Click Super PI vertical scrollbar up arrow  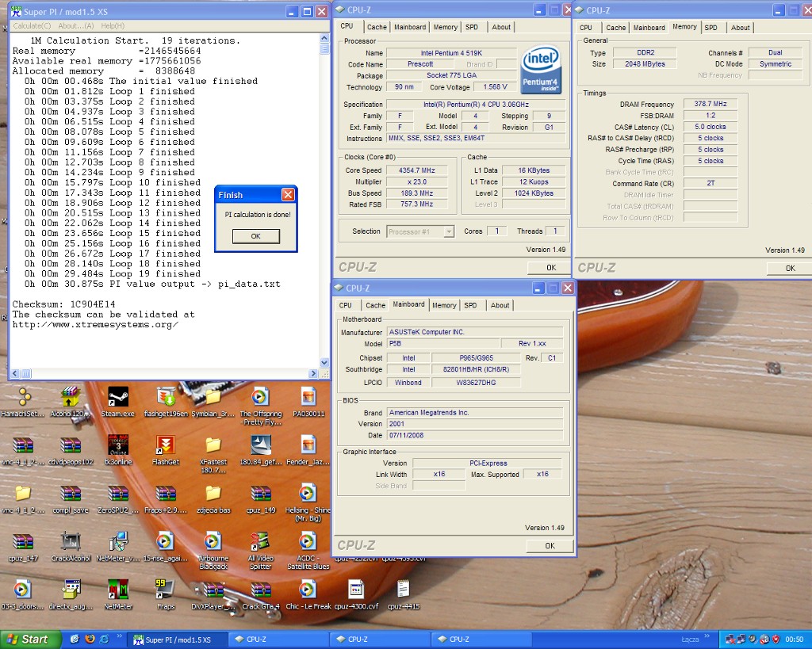324,38
